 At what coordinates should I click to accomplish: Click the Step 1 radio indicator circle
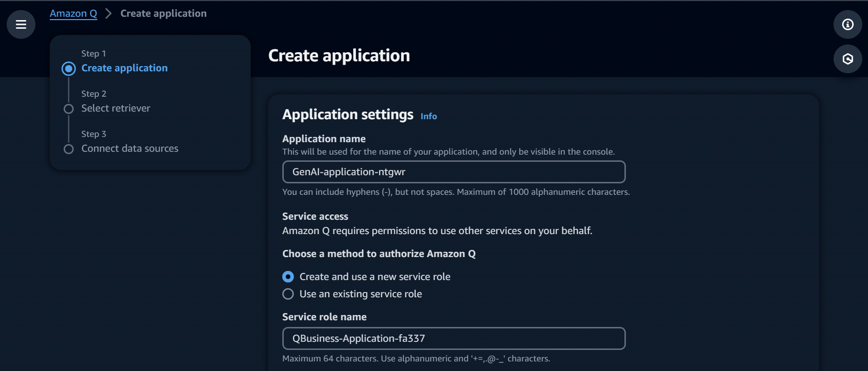(x=69, y=68)
